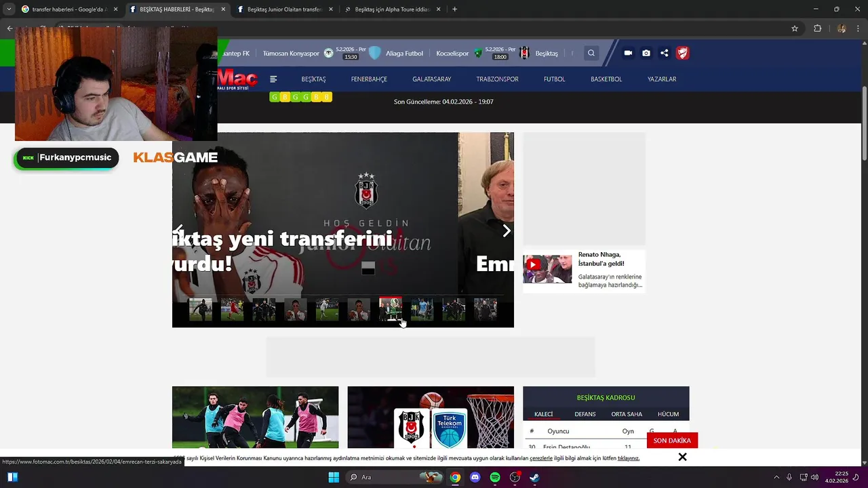Follow the 'tıklayınız' link in the cookie notice
The image size is (868, 488).
(x=628, y=458)
